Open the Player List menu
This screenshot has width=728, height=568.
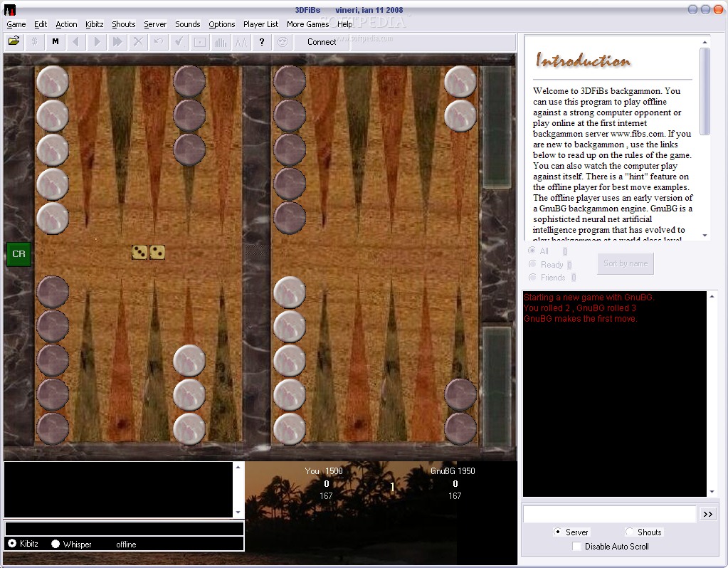click(260, 24)
